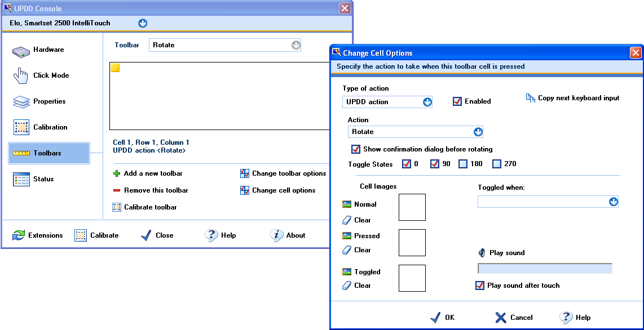Select the Calibration section label

click(x=50, y=127)
